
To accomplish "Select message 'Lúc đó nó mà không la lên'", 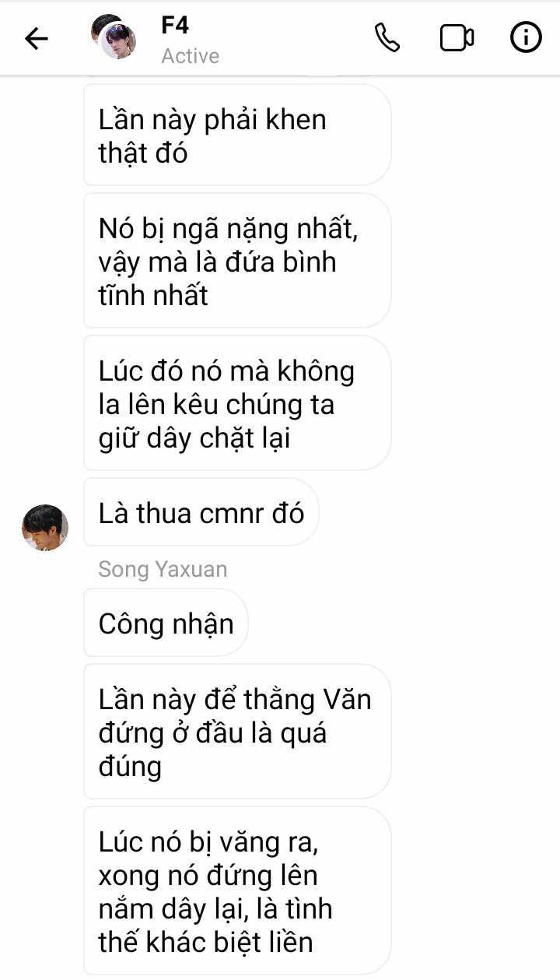I will tap(237, 403).
